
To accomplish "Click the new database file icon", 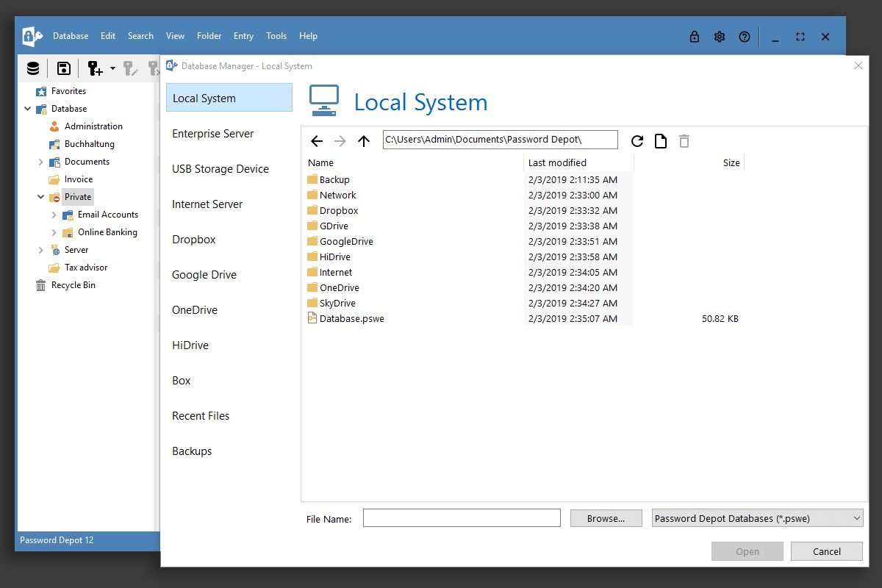I will (x=661, y=141).
